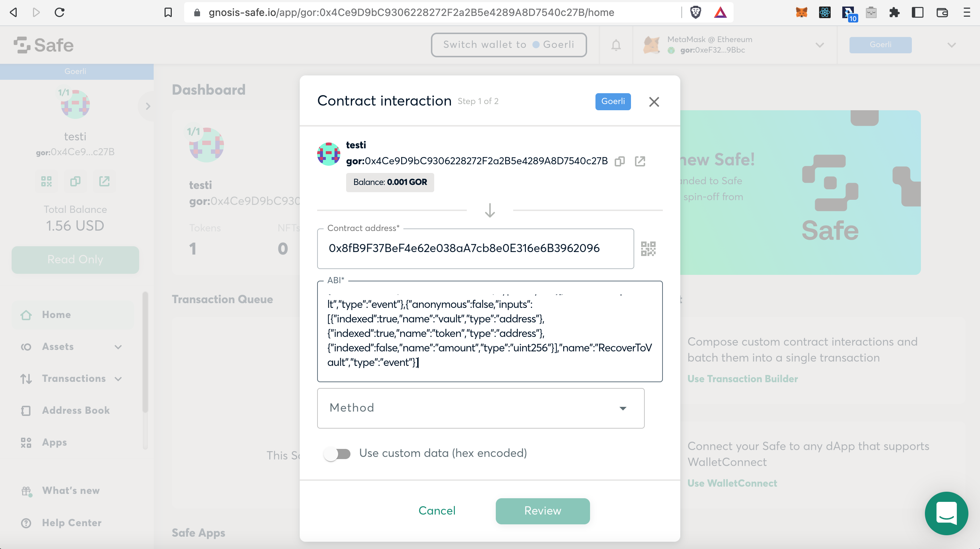
Task: Open Use Transaction Builder link
Action: 742,379
